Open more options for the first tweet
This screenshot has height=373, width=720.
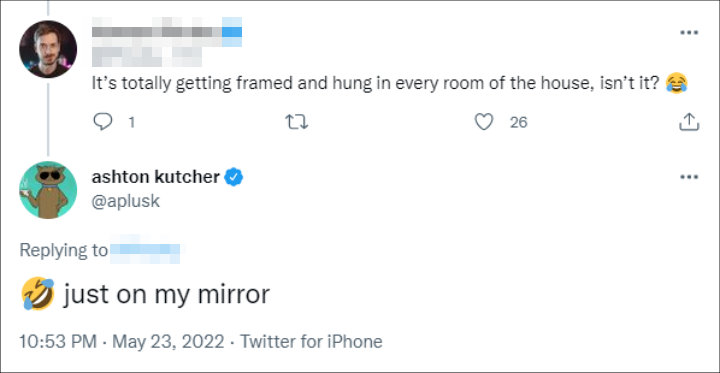point(689,33)
